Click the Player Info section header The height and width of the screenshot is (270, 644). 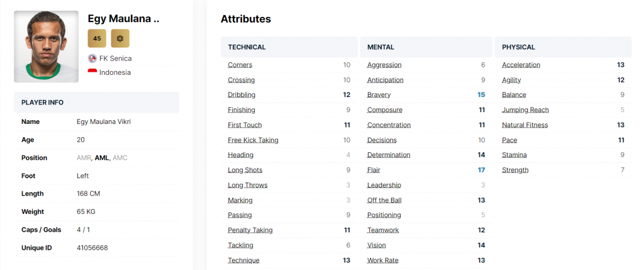tap(42, 103)
